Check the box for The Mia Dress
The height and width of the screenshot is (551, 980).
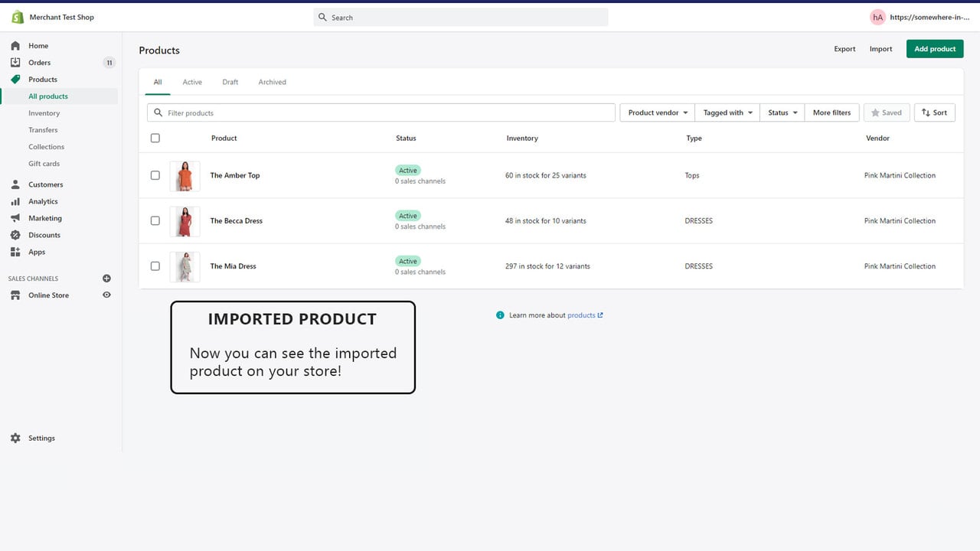(x=155, y=266)
